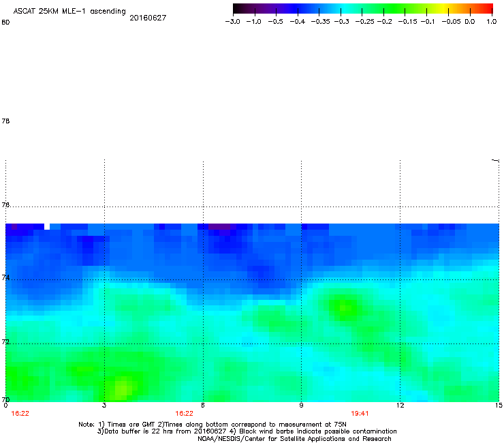Click the -1.0 colorbar label
The width and height of the screenshot is (504, 443).
(x=253, y=22)
